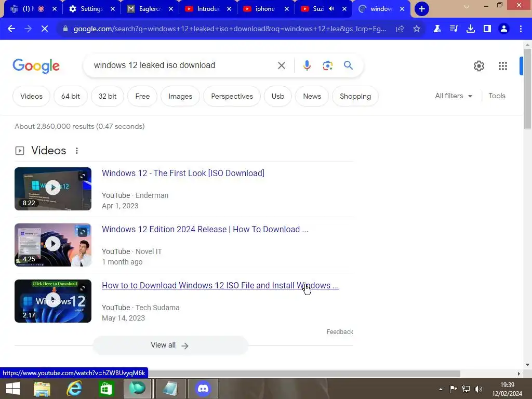Expand the All filters dropdown
This screenshot has height=399, width=532.
point(454,96)
